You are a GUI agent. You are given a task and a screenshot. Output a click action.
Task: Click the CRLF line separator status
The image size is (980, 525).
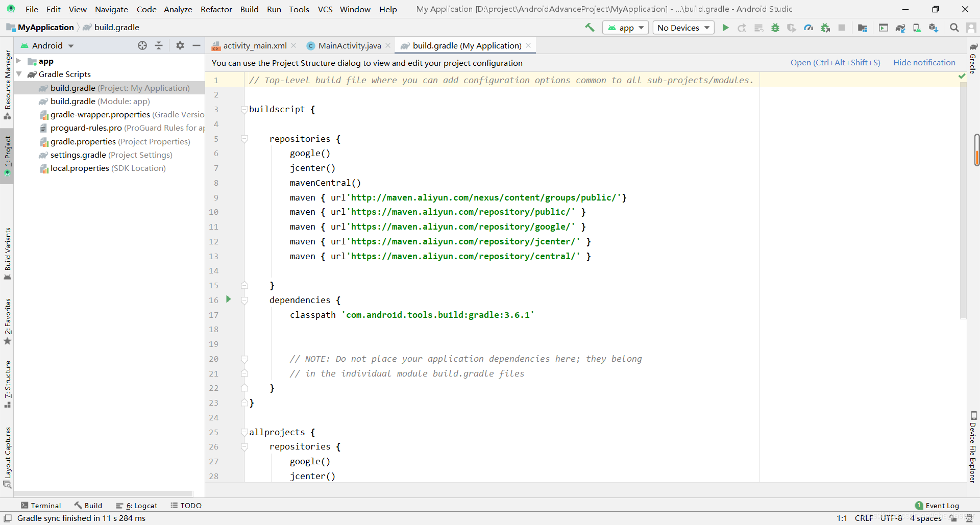(x=864, y=518)
